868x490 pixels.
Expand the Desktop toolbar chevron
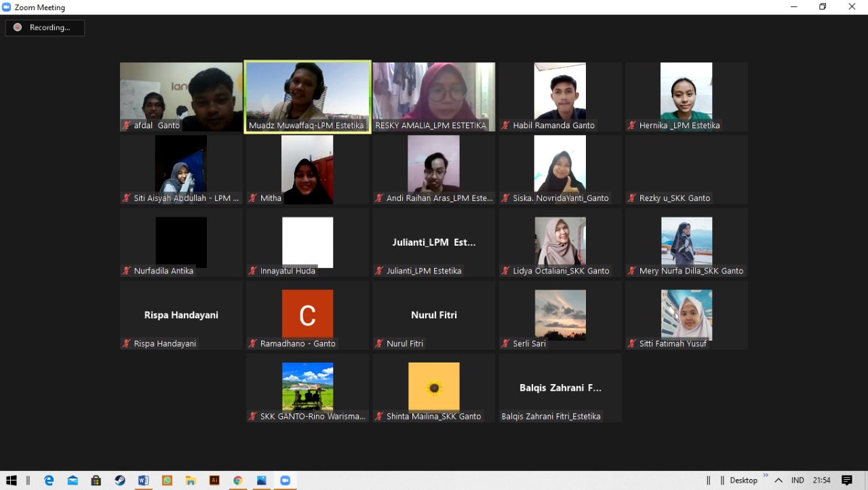(x=766, y=476)
